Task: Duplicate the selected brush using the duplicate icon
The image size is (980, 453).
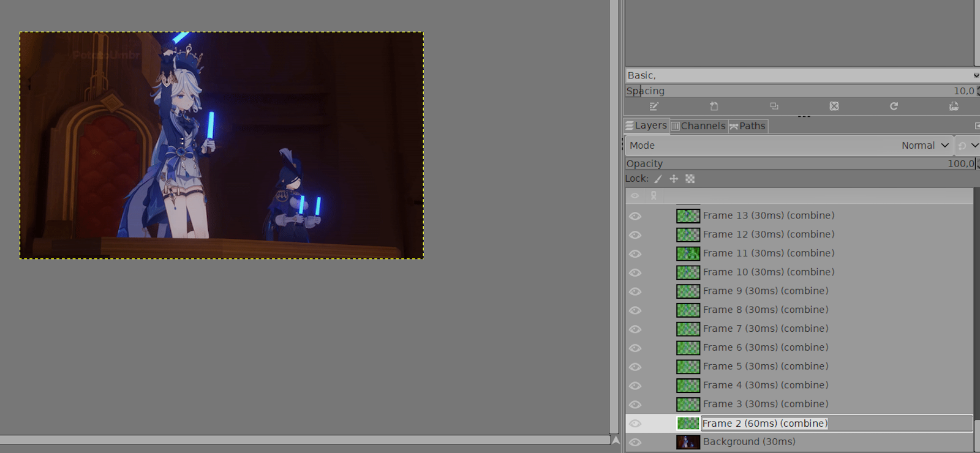Action: 774,107
